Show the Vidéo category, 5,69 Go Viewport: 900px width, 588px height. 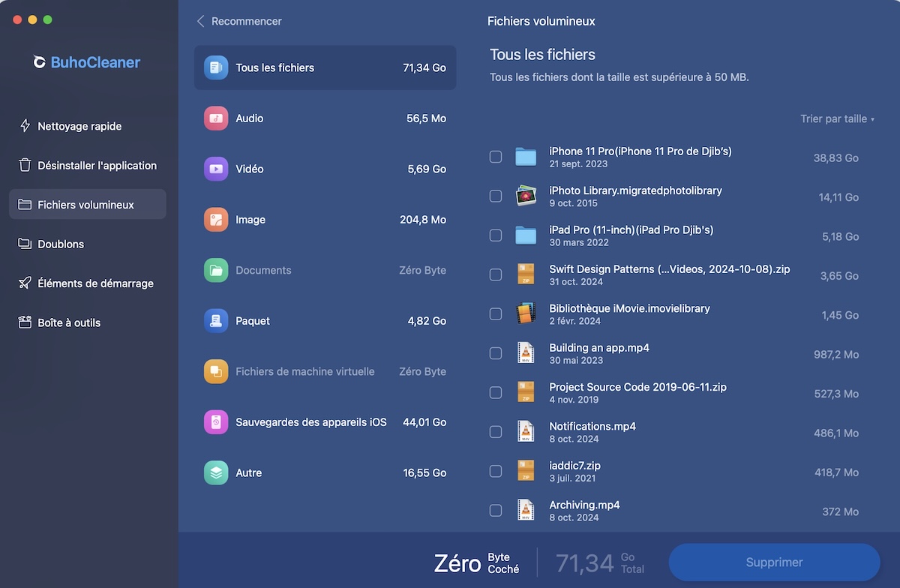tap(325, 169)
